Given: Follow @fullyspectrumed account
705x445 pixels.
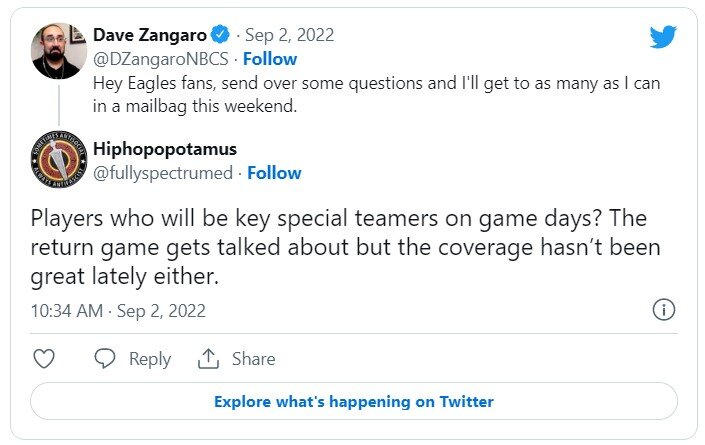Looking at the screenshot, I should point(275,173).
